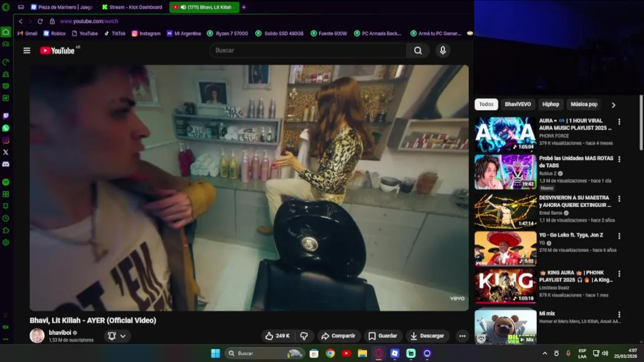Open Discord from the Opera GX sidebar
644x362 pixels.
click(6, 164)
